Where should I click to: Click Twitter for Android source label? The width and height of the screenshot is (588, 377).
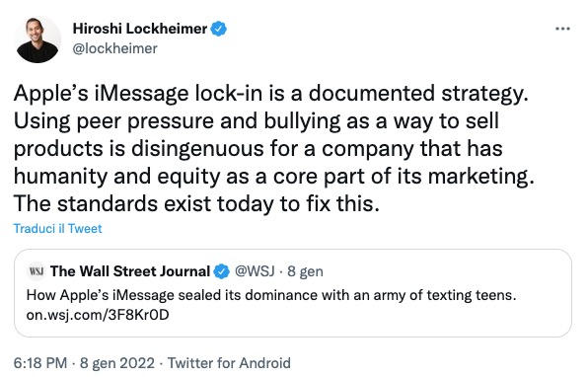point(229,363)
